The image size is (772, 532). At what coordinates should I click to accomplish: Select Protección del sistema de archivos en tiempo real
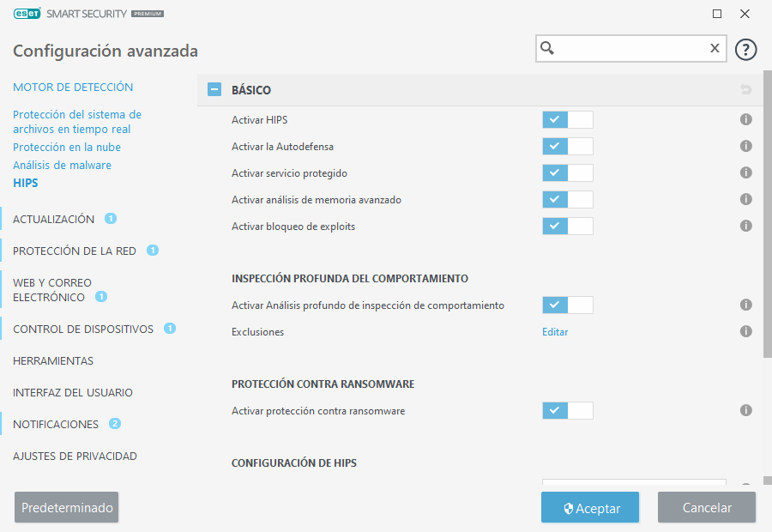pos(77,122)
